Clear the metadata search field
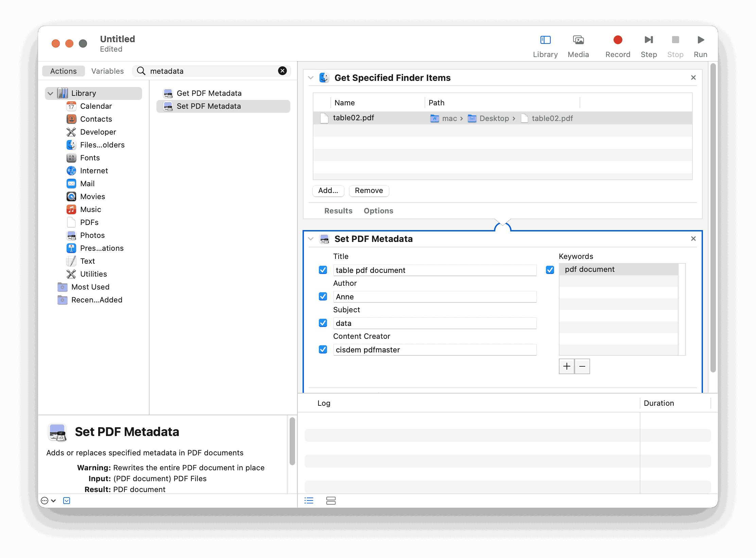Screen dimensions: 756x558 (282, 71)
